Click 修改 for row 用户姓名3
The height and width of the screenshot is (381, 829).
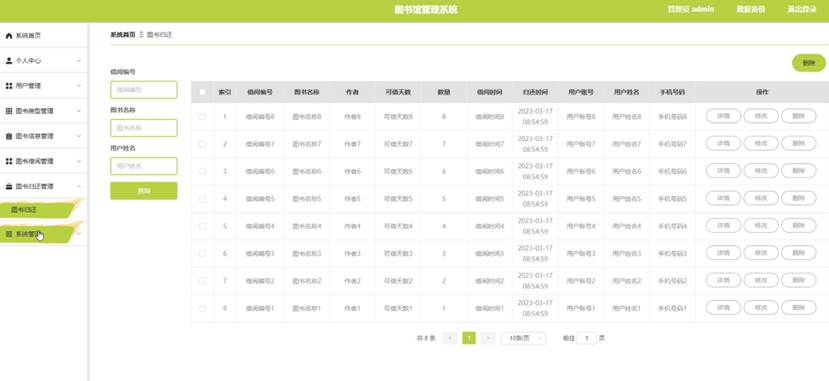761,254
